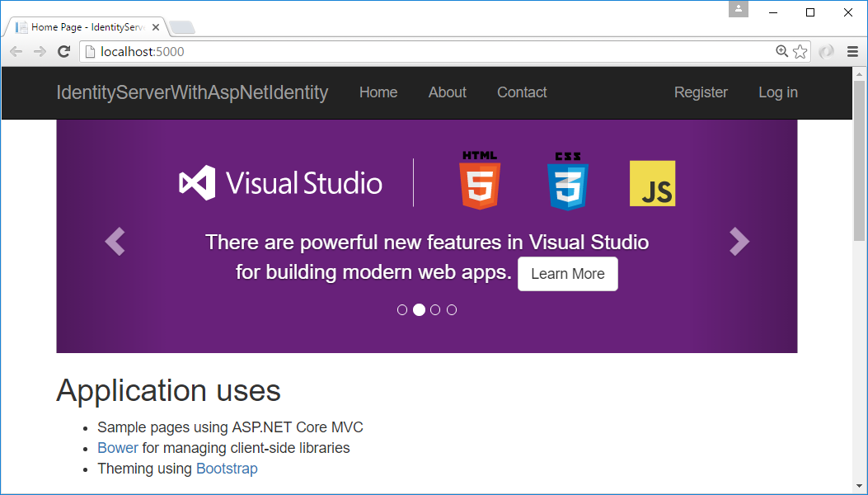This screenshot has width=868, height=495.
Task: Select the third carousel indicator dot
Action: pos(435,310)
